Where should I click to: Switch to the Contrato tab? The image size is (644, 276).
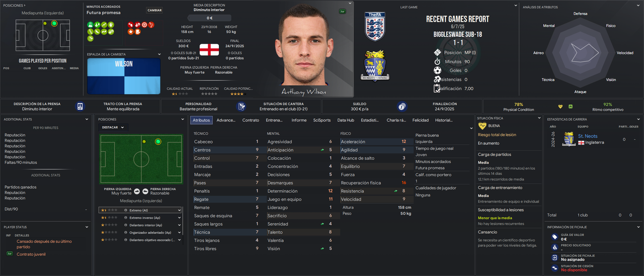pyautogui.click(x=251, y=120)
